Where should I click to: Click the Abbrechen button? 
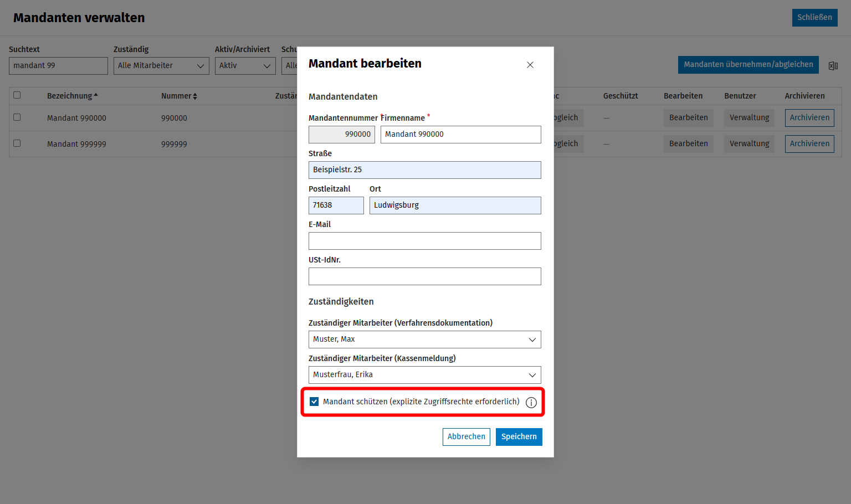point(466,437)
